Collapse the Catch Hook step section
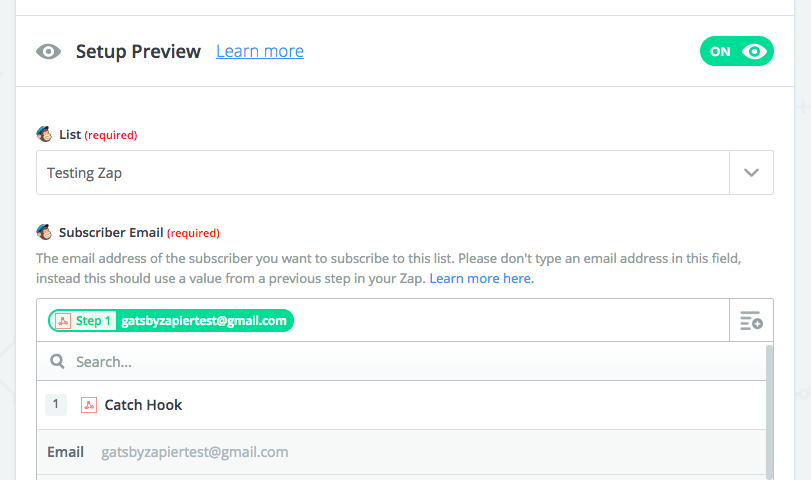The width and height of the screenshot is (811, 480). click(x=401, y=405)
